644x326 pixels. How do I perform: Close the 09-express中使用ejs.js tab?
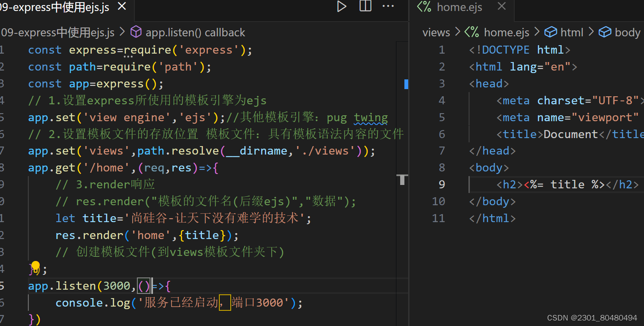coord(122,6)
